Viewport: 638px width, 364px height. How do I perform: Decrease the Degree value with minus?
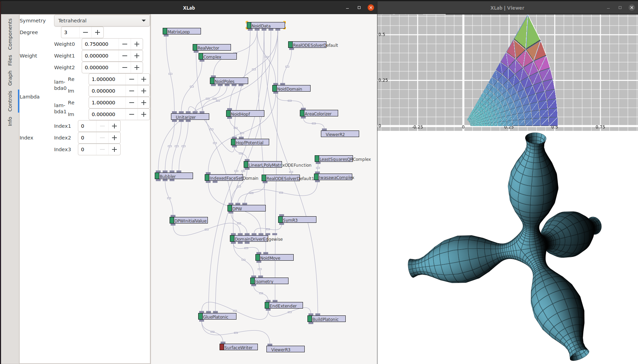pos(85,32)
